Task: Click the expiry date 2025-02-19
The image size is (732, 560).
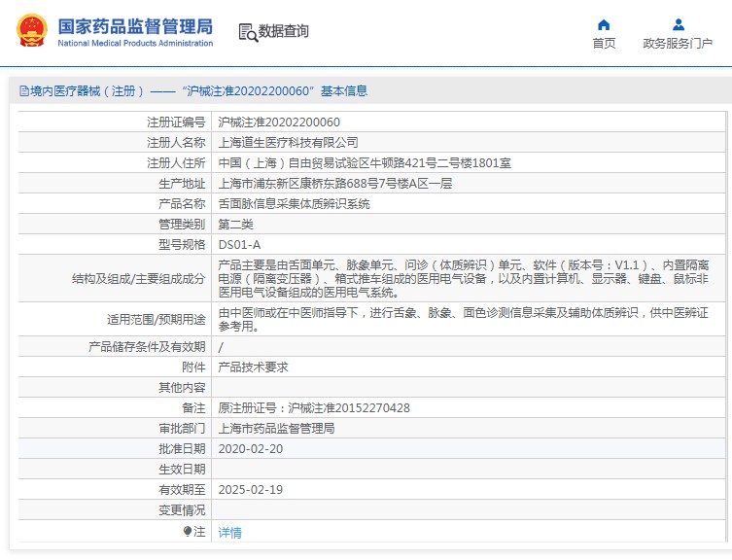Action: pos(250,489)
